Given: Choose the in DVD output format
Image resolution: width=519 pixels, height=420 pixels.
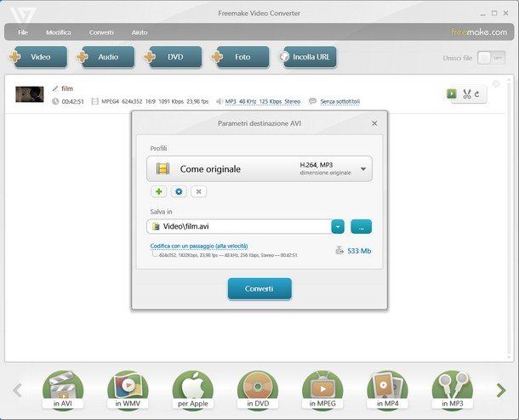Looking at the screenshot, I should click(x=258, y=390).
